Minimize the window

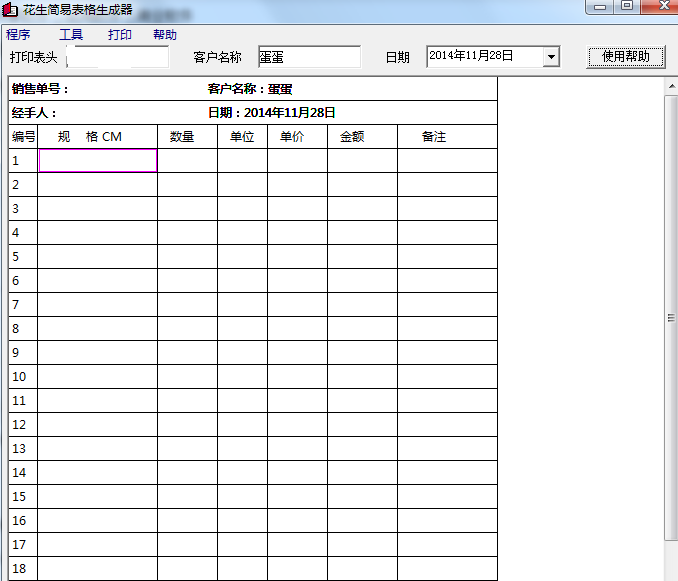click(600, 6)
